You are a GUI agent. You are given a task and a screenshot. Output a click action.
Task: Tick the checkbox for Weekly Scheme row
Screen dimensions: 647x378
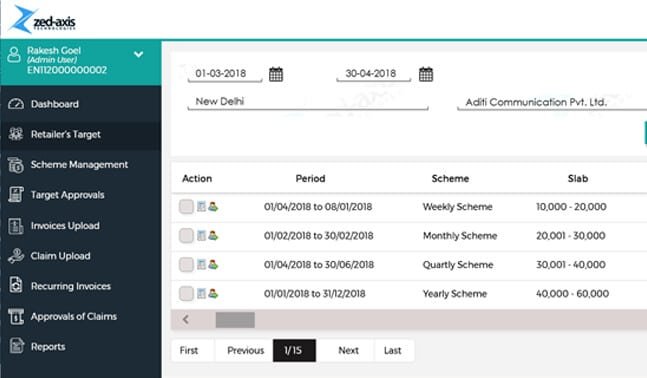[186, 206]
